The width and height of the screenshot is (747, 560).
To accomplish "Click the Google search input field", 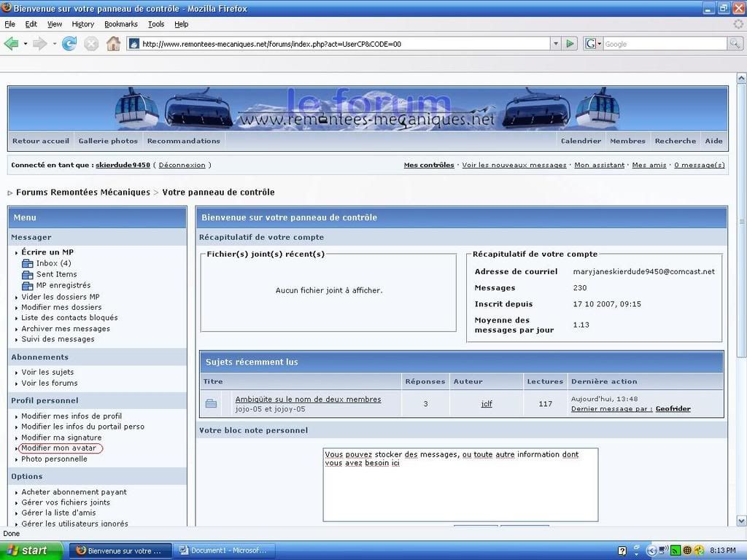I will pyautogui.click(x=665, y=44).
